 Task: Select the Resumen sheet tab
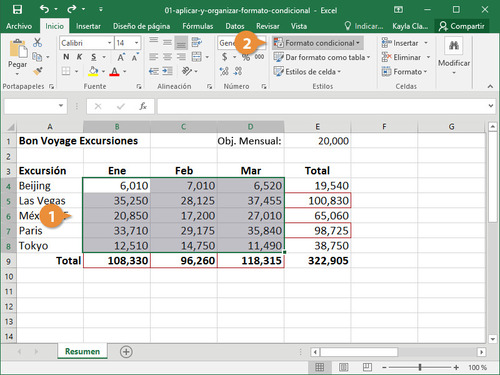tap(82, 351)
